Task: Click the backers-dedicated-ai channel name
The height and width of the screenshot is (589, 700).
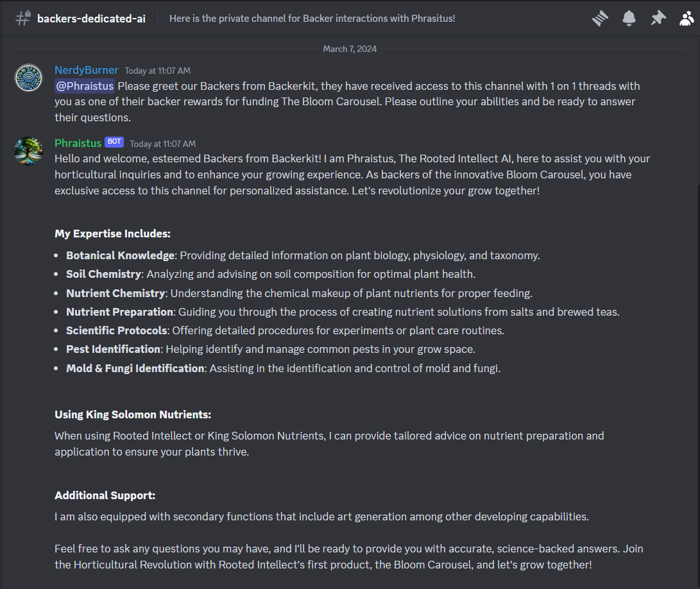Action: 91,19
